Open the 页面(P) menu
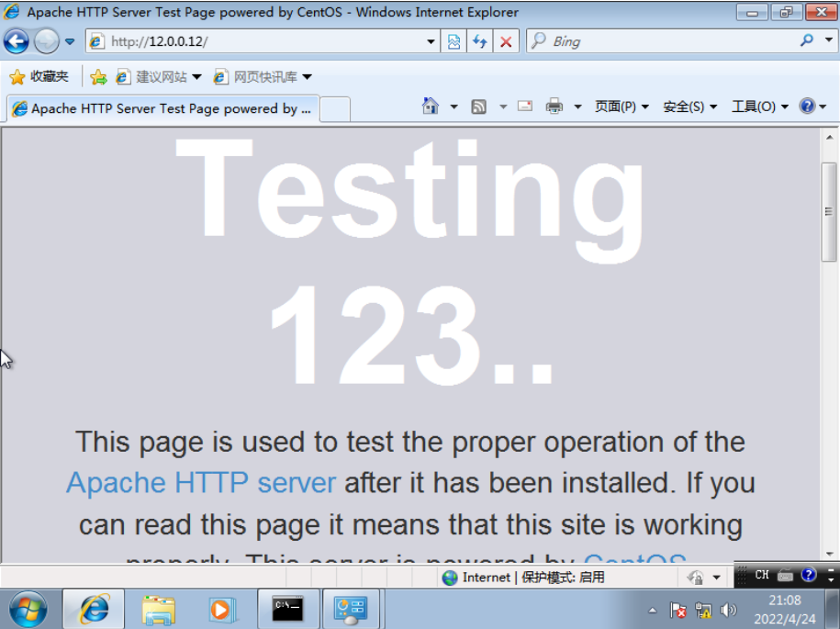 [x=622, y=107]
